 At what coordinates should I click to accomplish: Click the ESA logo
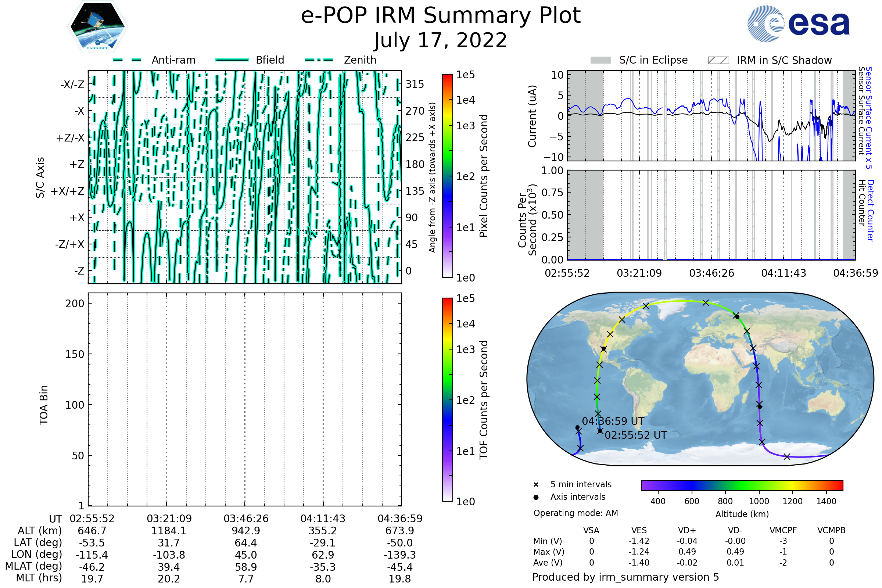coord(799,23)
